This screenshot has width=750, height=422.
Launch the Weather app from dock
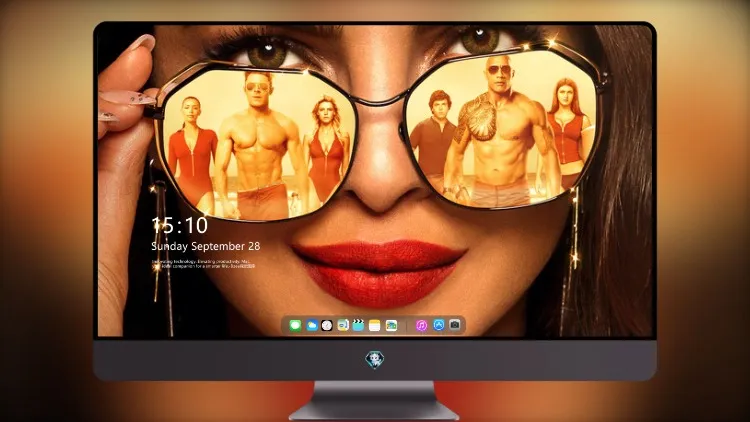pos(311,326)
